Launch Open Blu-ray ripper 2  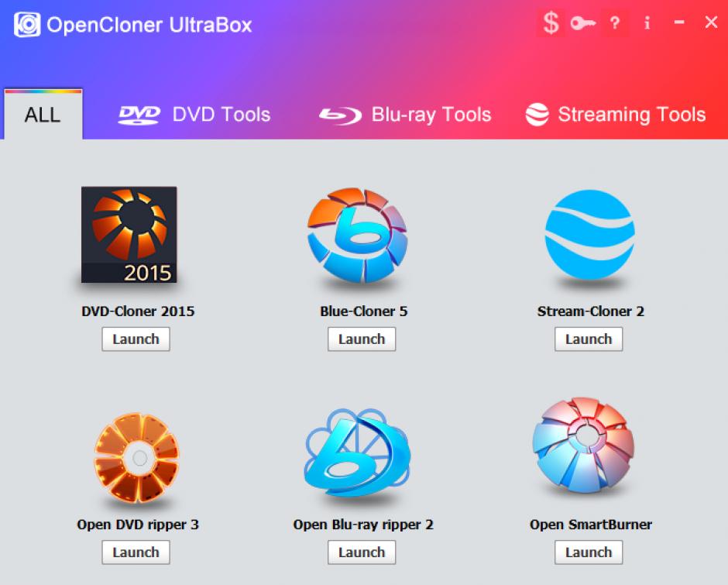point(362,552)
